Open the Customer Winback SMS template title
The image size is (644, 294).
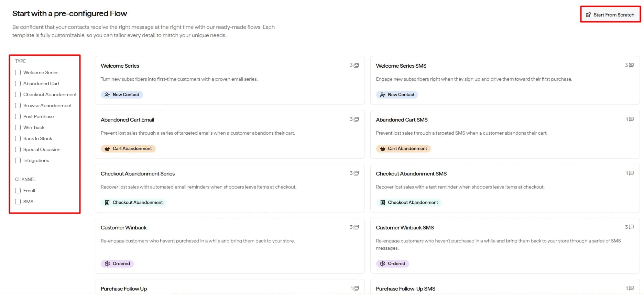click(x=405, y=228)
